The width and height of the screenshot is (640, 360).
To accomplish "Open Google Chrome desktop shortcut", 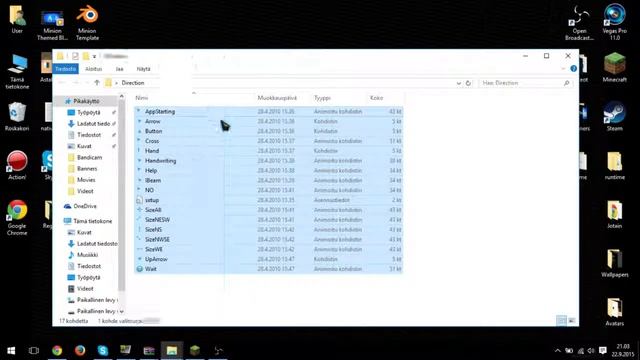I will tap(17, 218).
